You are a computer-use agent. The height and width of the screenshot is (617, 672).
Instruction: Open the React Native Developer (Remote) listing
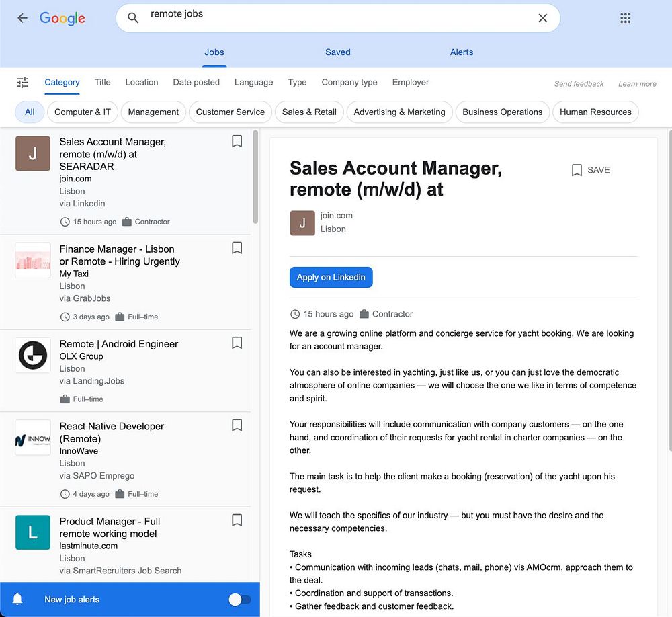tap(126, 459)
